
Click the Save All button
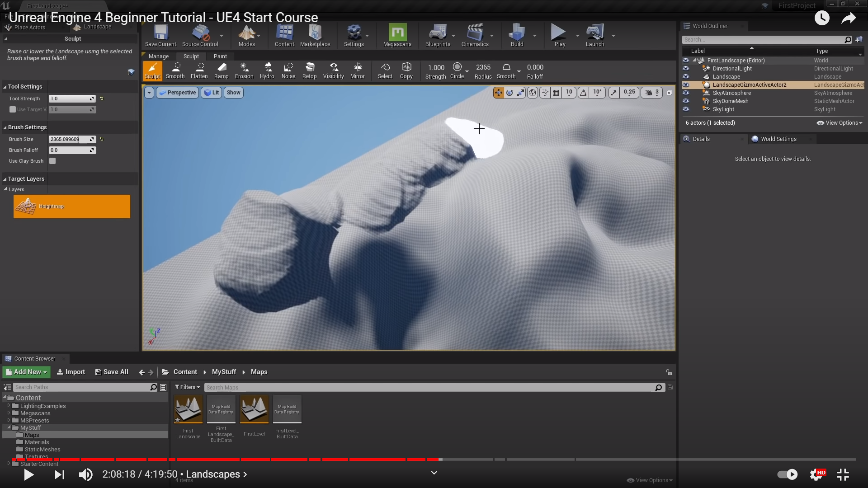pyautogui.click(x=112, y=372)
